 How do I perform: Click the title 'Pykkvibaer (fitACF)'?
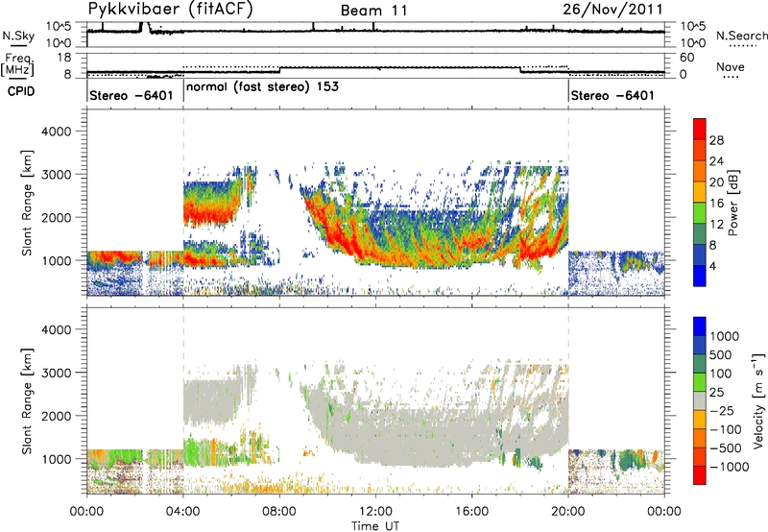[x=170, y=10]
